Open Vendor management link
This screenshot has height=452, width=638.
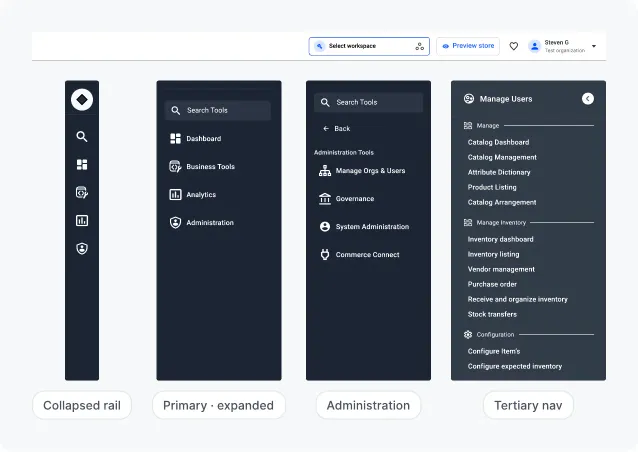coord(501,269)
